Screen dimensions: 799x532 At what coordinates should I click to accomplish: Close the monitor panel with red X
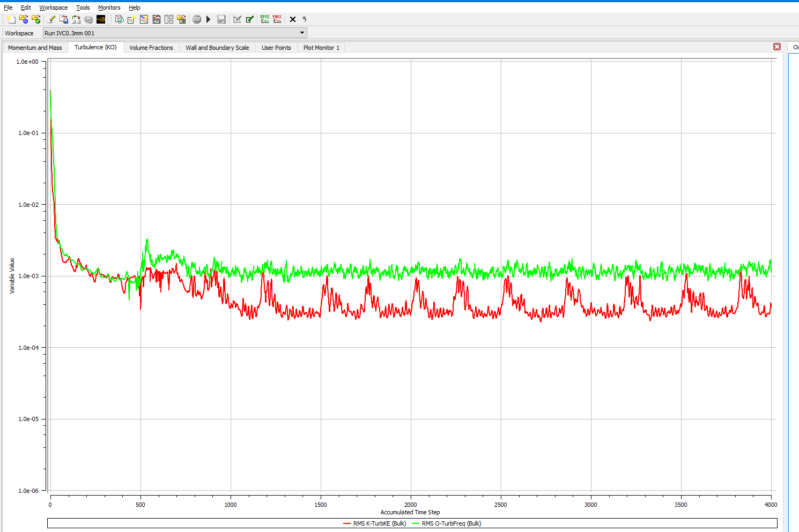click(776, 47)
